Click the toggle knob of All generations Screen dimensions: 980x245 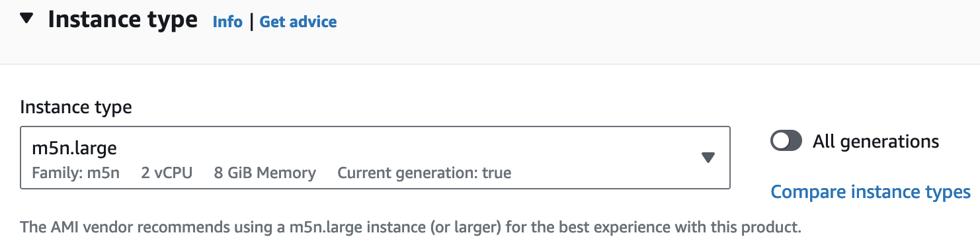pyautogui.click(x=781, y=141)
